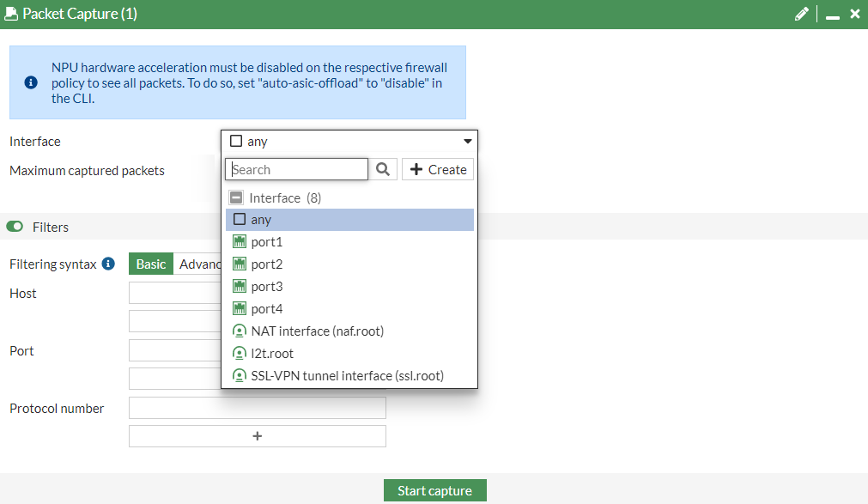The height and width of the screenshot is (504, 868).
Task: Click the edit pencil icon in title bar
Action: point(801,14)
